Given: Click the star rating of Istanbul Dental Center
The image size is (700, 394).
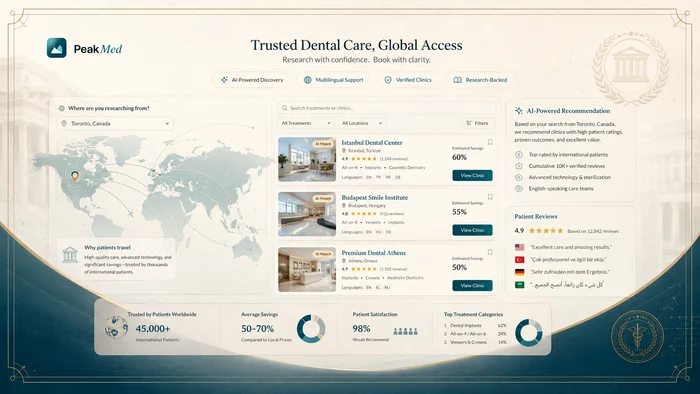Looking at the screenshot, I should 364,159.
